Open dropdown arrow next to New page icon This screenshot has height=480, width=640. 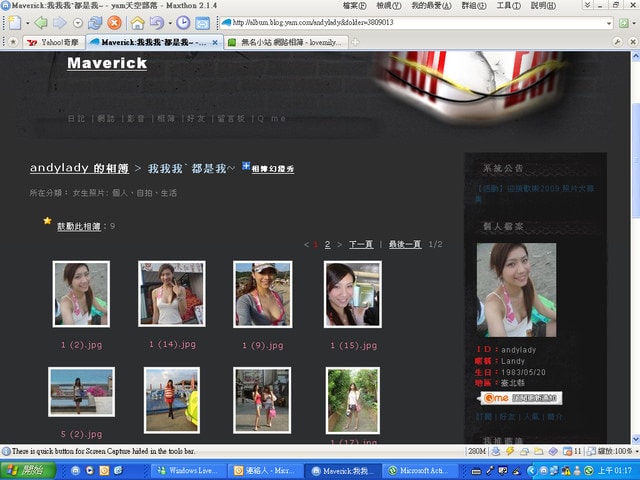[x=27, y=23]
